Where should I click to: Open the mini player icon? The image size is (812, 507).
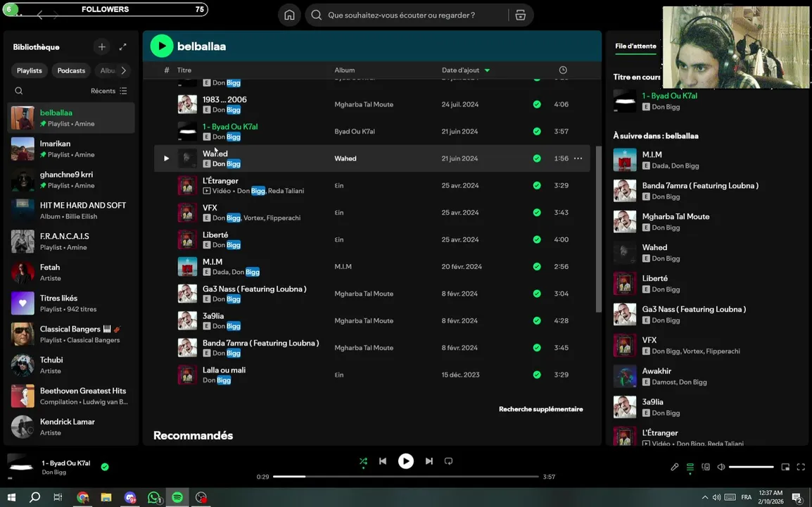pos(785,467)
